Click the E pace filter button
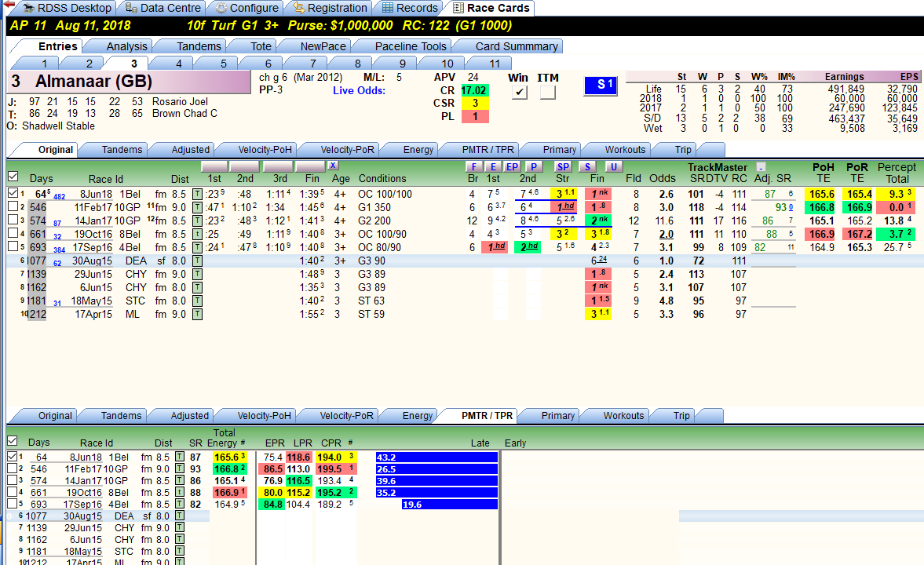Image resolution: width=924 pixels, height=565 pixels. 493,166
